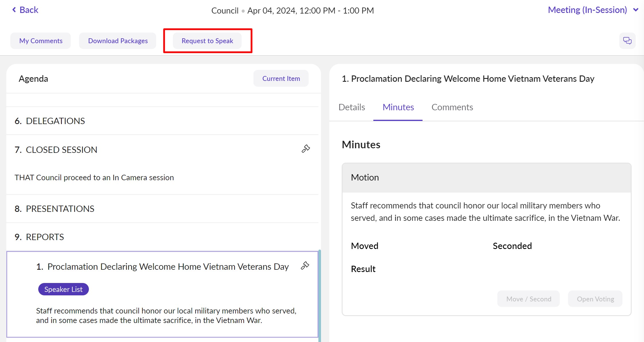Jump to Current Item in agenda
The height and width of the screenshot is (342, 644).
click(x=281, y=79)
